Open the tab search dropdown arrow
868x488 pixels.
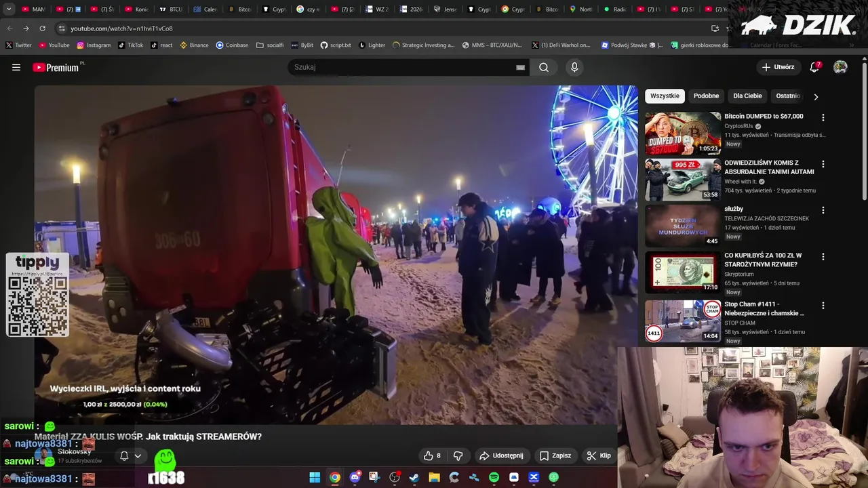pyautogui.click(x=9, y=9)
